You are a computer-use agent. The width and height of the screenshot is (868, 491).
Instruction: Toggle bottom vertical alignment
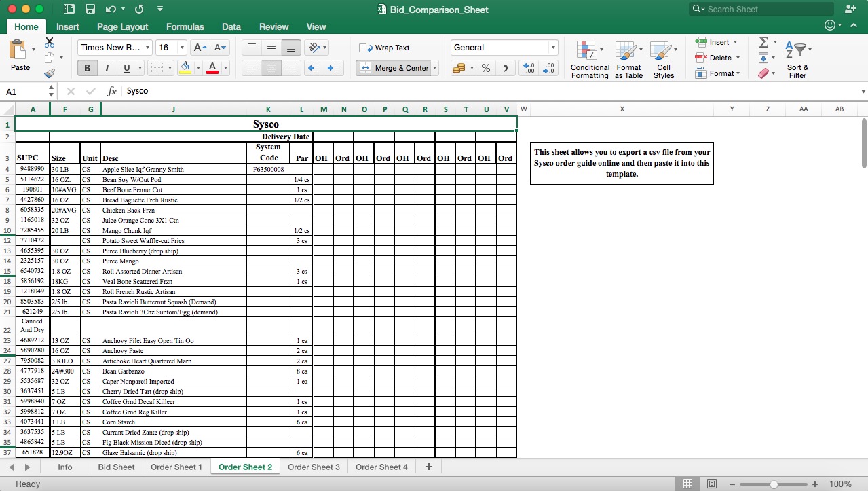[x=291, y=48]
